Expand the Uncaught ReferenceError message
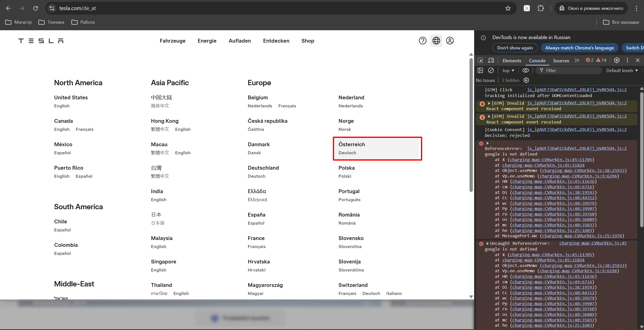644x330 pixels. click(488, 244)
